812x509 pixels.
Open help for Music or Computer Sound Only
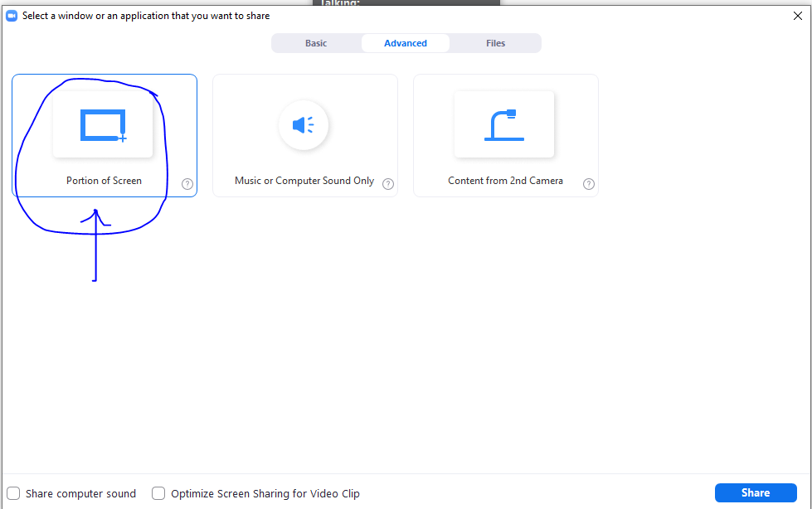388,184
